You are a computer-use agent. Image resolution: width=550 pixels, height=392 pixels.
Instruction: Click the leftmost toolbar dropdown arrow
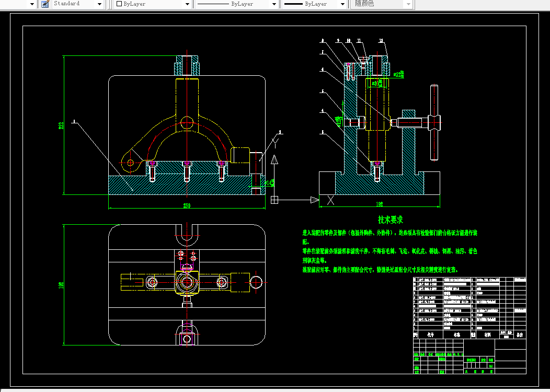[x=31, y=4]
